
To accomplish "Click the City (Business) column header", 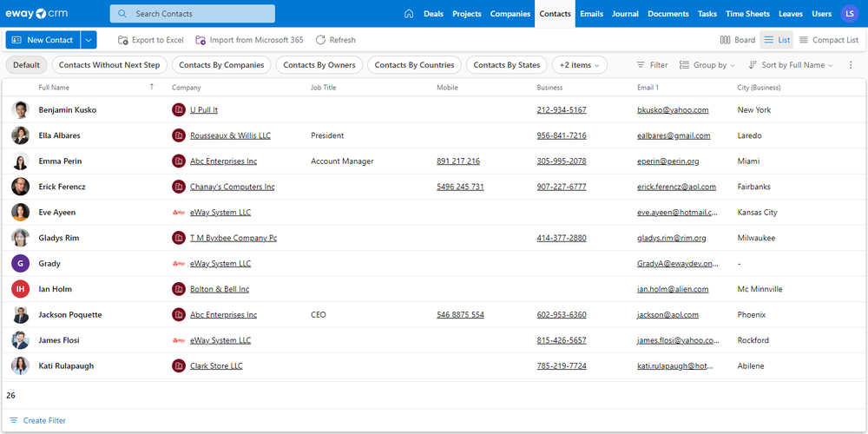I will pyautogui.click(x=759, y=88).
